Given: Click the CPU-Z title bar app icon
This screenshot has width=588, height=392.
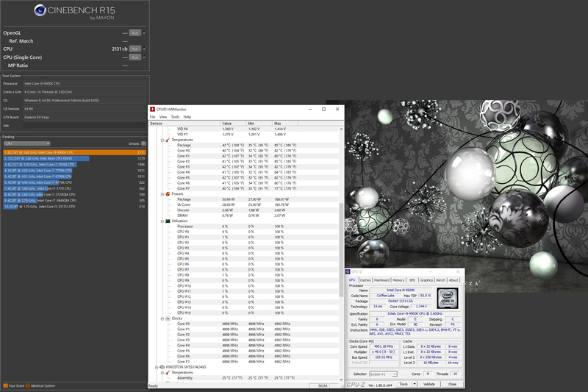Looking at the screenshot, I should coord(348,271).
